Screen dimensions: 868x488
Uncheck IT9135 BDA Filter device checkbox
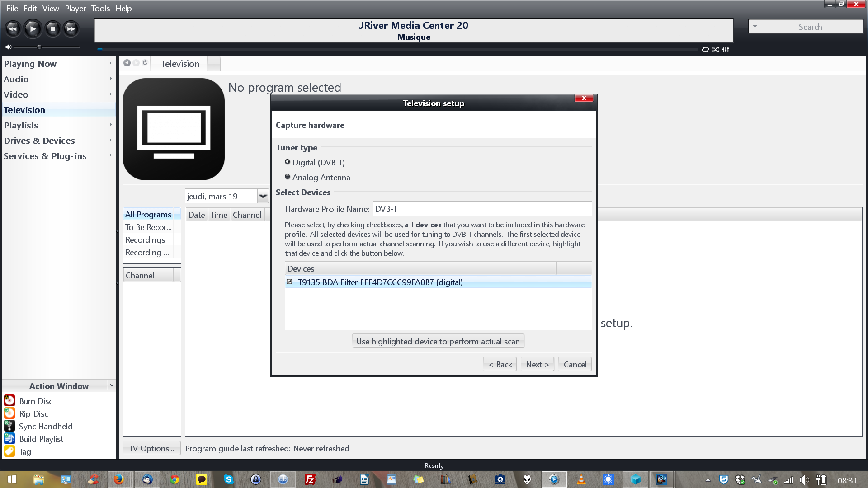click(x=289, y=282)
